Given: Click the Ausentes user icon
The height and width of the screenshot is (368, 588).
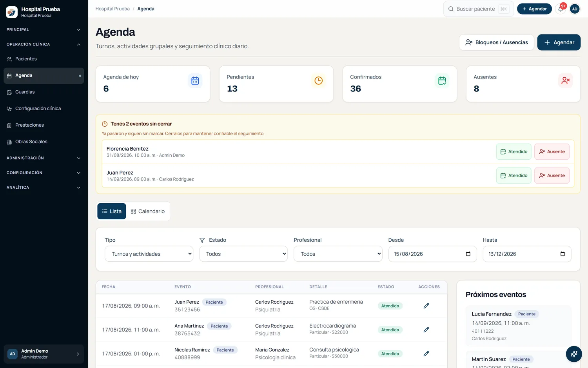Looking at the screenshot, I should (x=565, y=80).
